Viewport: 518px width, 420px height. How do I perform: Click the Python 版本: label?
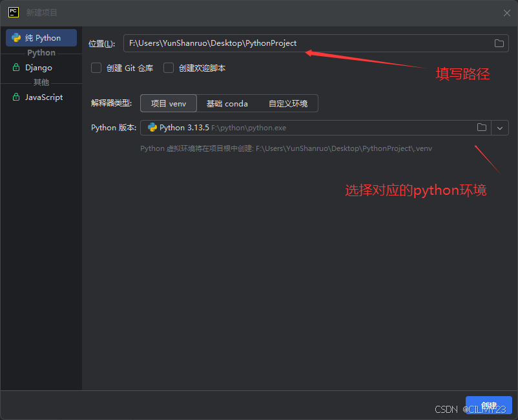click(x=114, y=128)
